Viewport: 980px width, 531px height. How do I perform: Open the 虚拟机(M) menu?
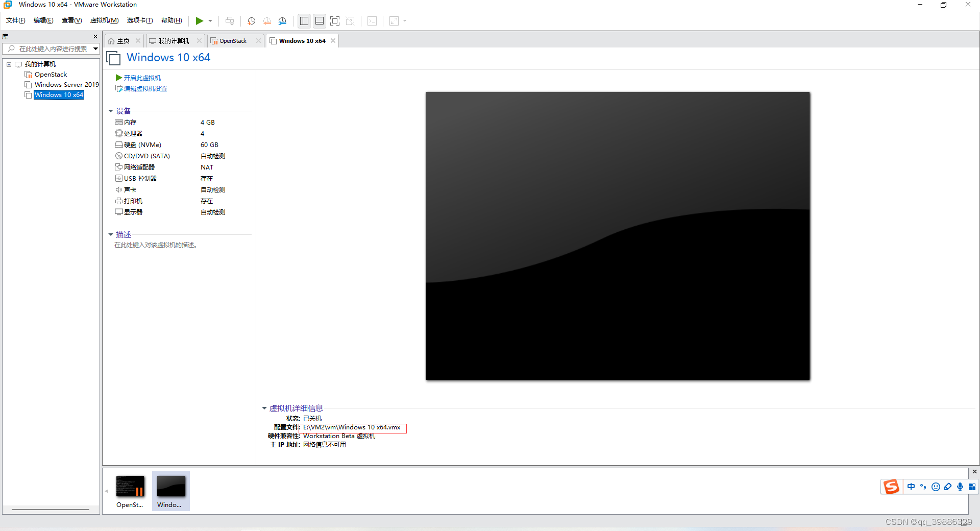[x=104, y=20]
